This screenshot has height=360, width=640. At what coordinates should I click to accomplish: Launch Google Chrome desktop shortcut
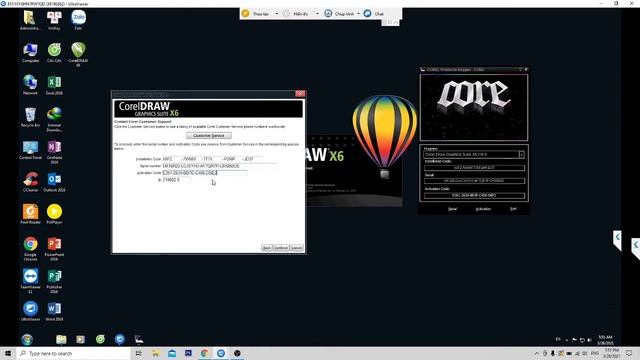click(30, 248)
